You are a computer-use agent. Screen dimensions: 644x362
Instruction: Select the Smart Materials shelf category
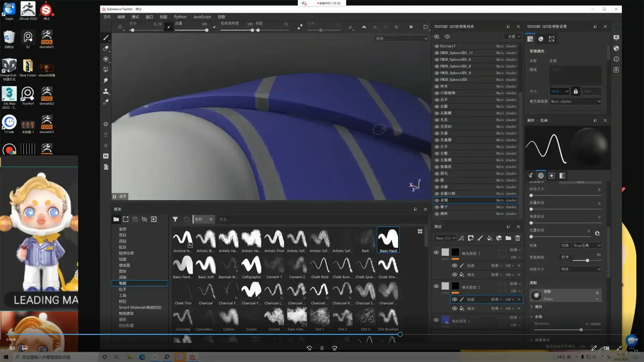pyautogui.click(x=140, y=307)
